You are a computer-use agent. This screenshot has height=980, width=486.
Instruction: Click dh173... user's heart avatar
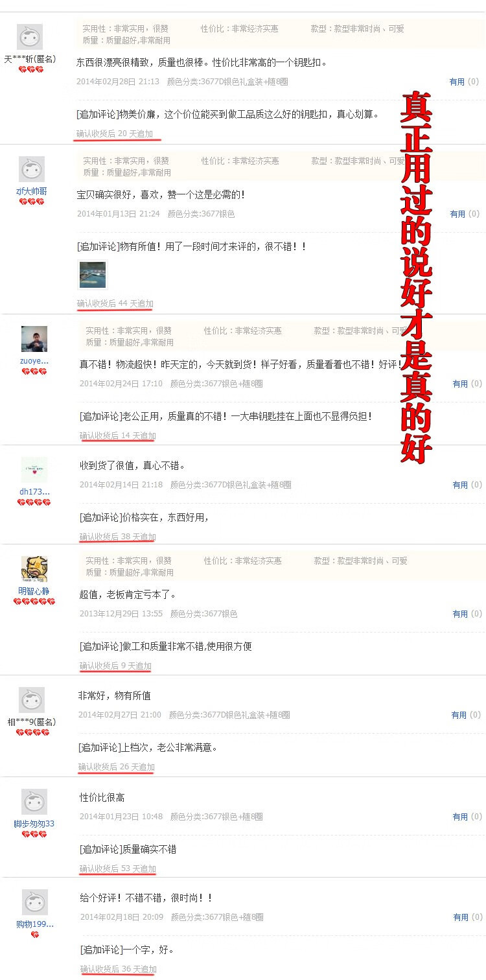tap(34, 469)
